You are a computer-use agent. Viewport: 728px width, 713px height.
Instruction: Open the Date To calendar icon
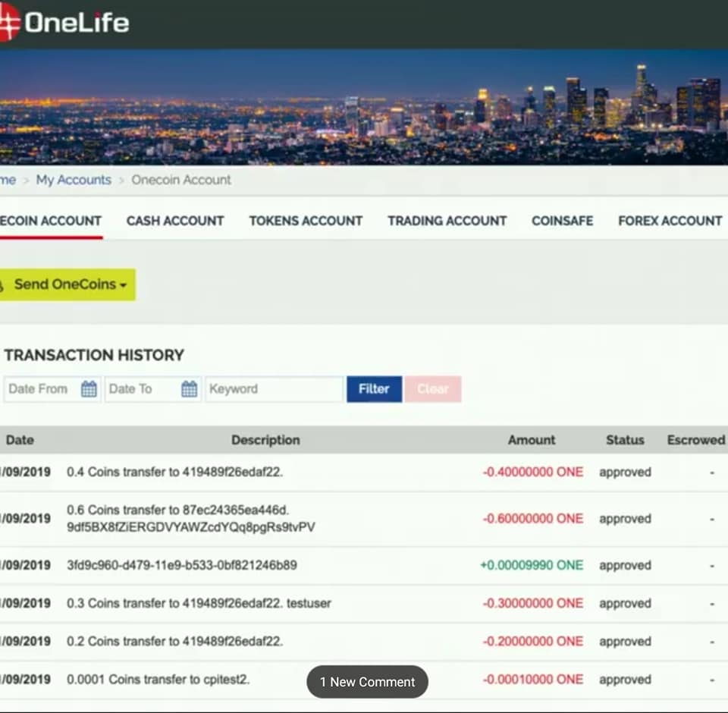(x=189, y=389)
